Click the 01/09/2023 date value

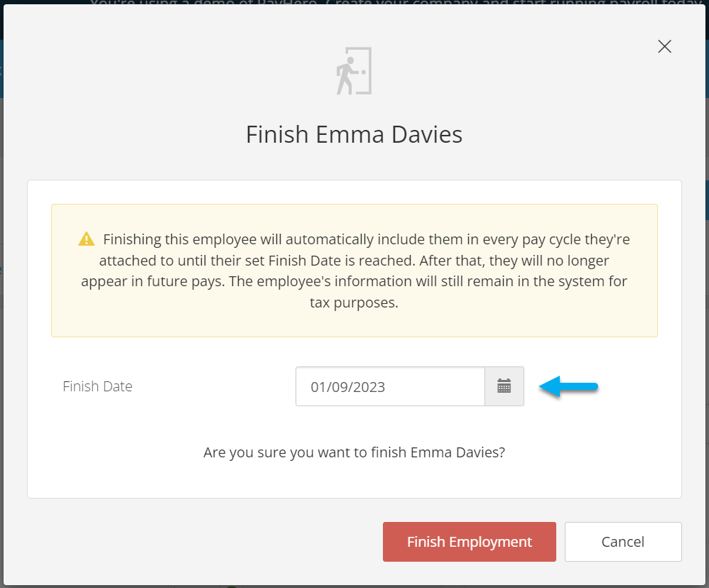[347, 387]
